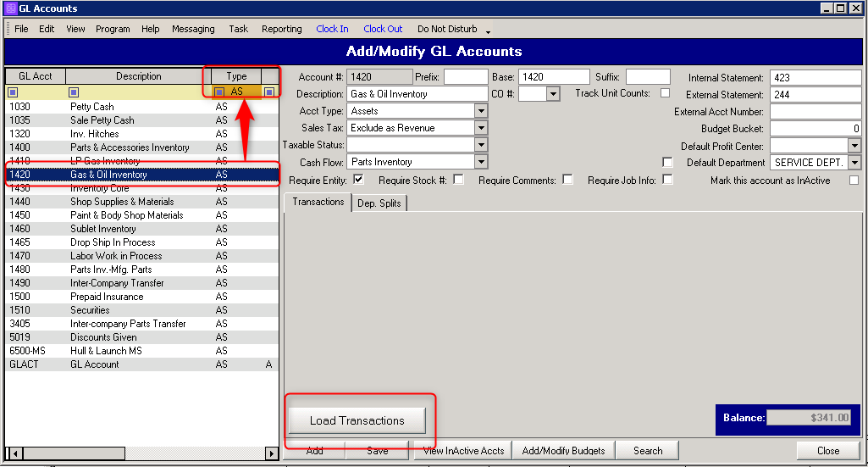Click the Description column header
The width and height of the screenshot is (868, 467).
(x=138, y=76)
